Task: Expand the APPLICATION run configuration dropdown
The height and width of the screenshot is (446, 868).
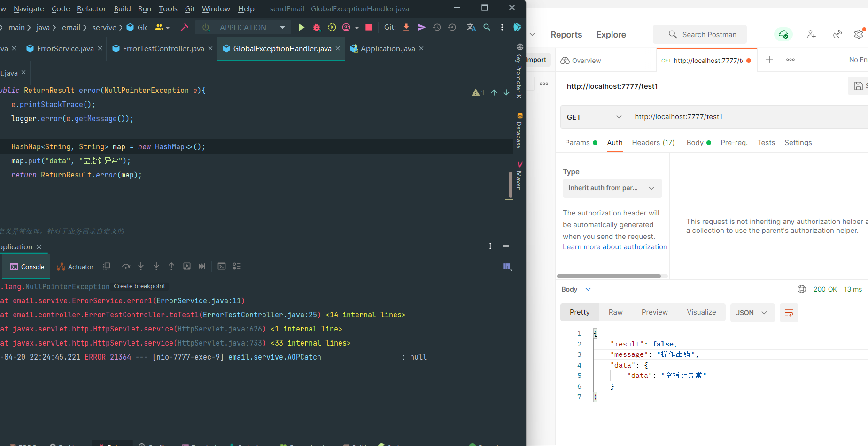Action: (282, 28)
